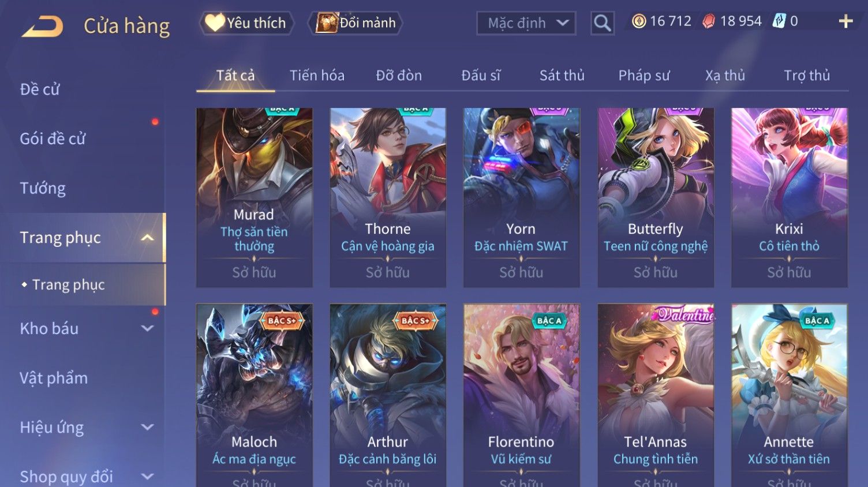The image size is (868, 487).
Task: Open favorites via Yêu thích heart
Action: point(247,23)
